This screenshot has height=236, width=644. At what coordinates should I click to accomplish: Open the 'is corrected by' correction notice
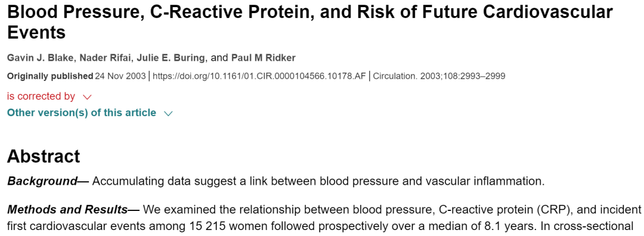(41, 97)
